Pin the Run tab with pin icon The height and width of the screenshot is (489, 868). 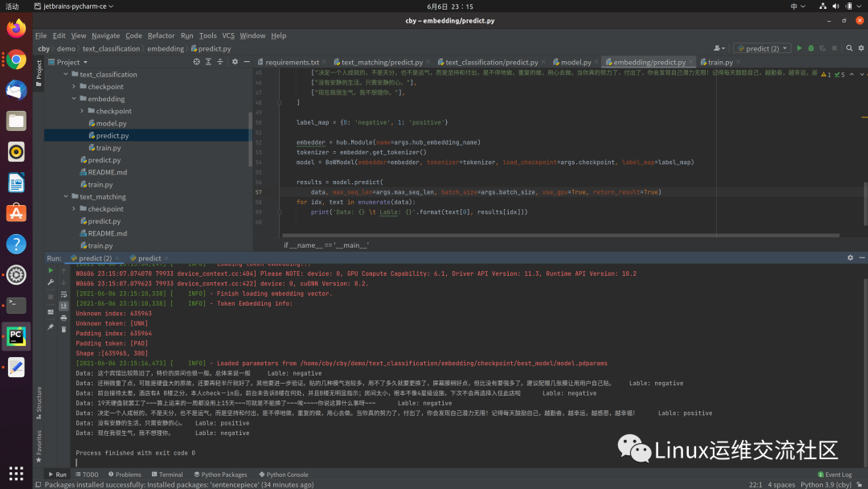(51, 327)
